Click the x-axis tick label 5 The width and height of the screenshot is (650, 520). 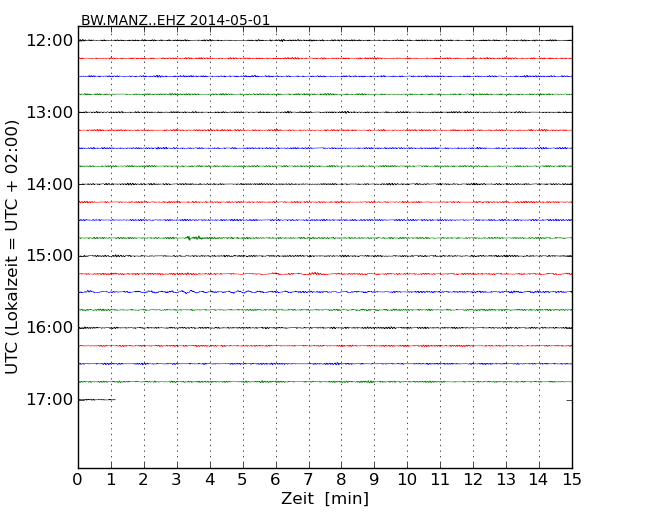(x=243, y=480)
